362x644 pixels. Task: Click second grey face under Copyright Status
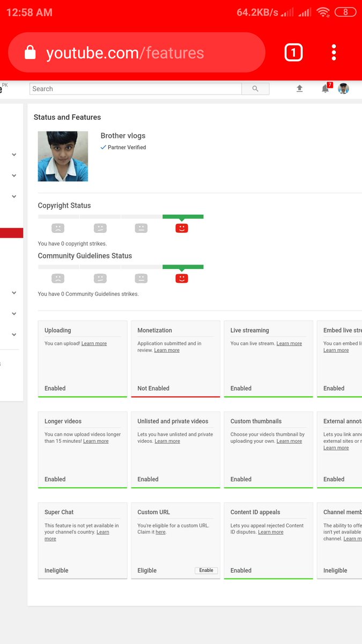(x=100, y=228)
